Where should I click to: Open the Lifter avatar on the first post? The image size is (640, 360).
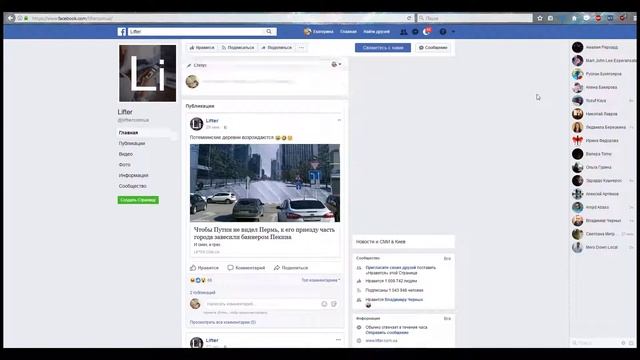click(196, 124)
